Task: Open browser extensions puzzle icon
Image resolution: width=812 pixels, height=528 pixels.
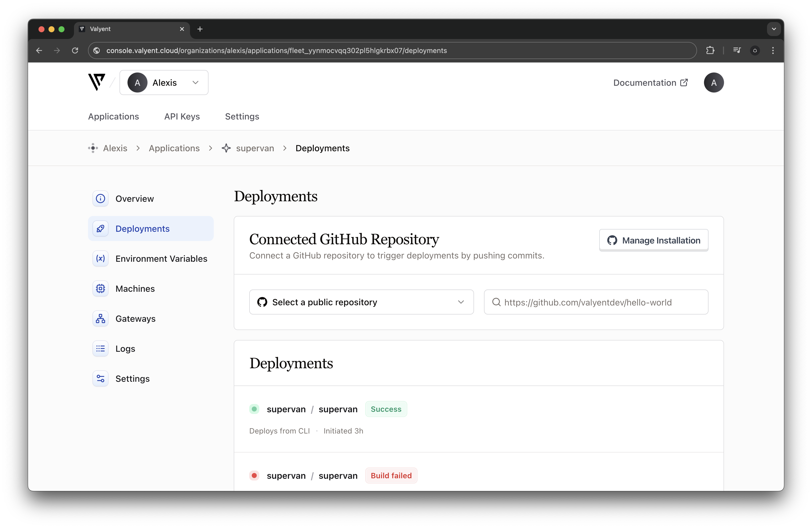Action: point(710,50)
